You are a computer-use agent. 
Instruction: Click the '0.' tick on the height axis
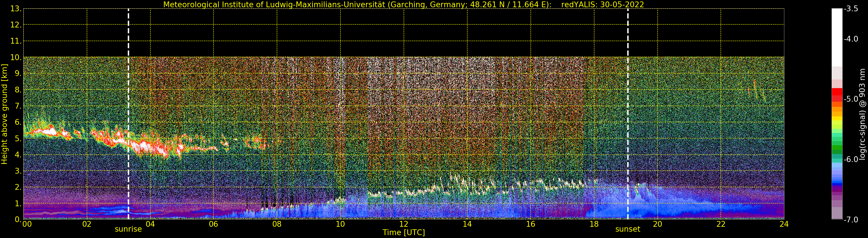pos(18,220)
